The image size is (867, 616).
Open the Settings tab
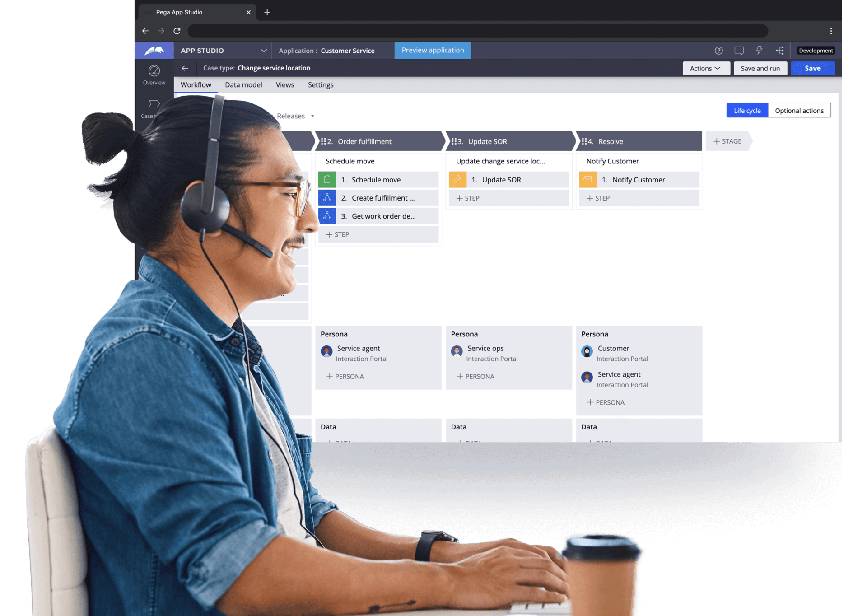321,85
